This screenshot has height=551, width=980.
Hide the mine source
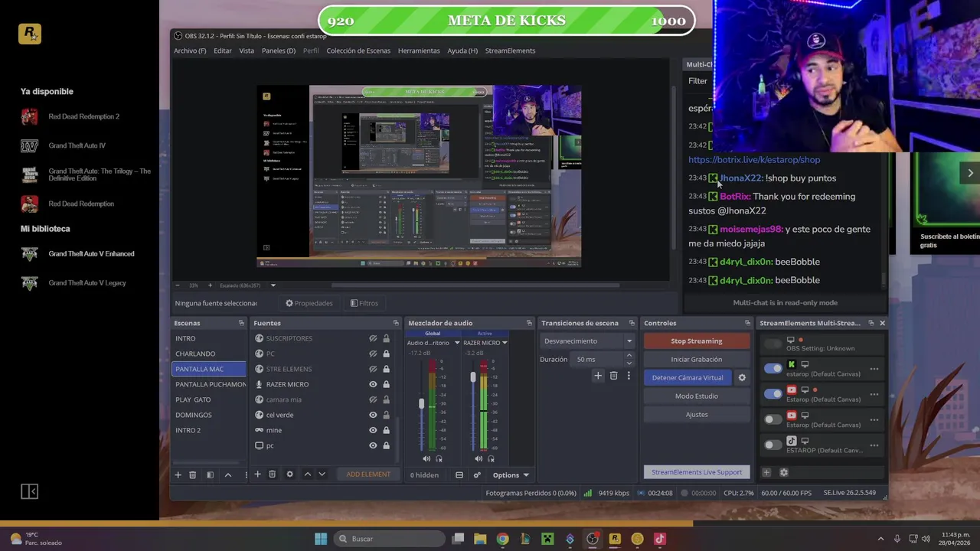373,430
